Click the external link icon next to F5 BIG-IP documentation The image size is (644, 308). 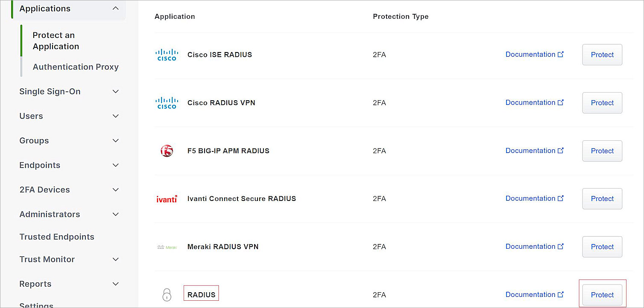tap(560, 150)
